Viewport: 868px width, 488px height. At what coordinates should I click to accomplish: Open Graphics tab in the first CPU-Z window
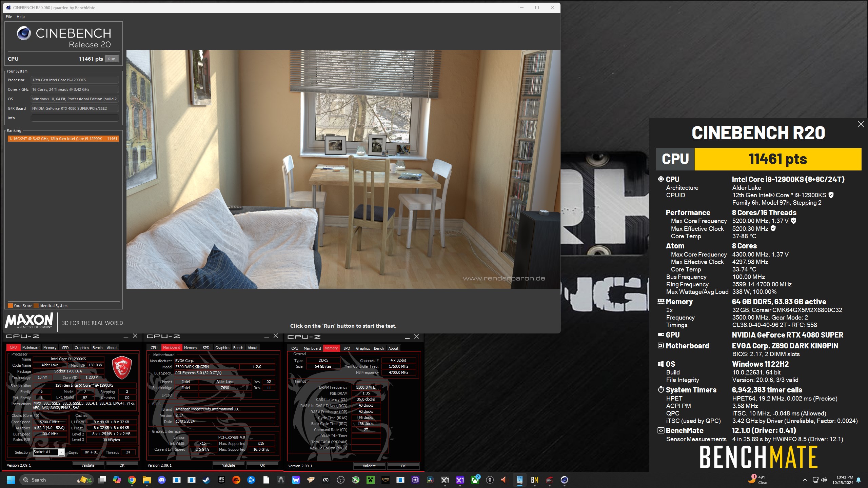point(82,348)
